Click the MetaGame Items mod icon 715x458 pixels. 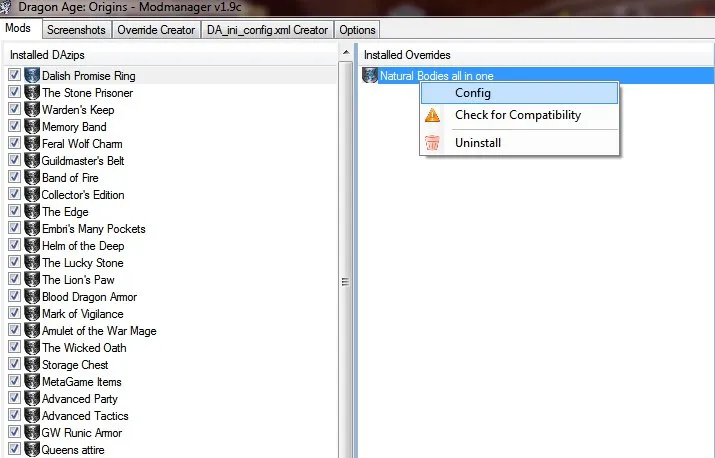[x=32, y=381]
